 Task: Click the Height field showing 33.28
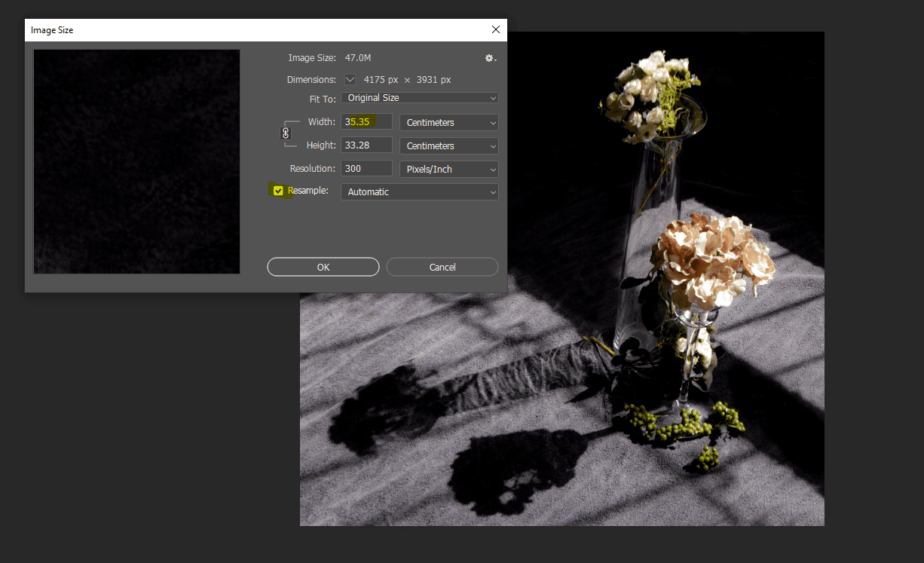(x=367, y=145)
